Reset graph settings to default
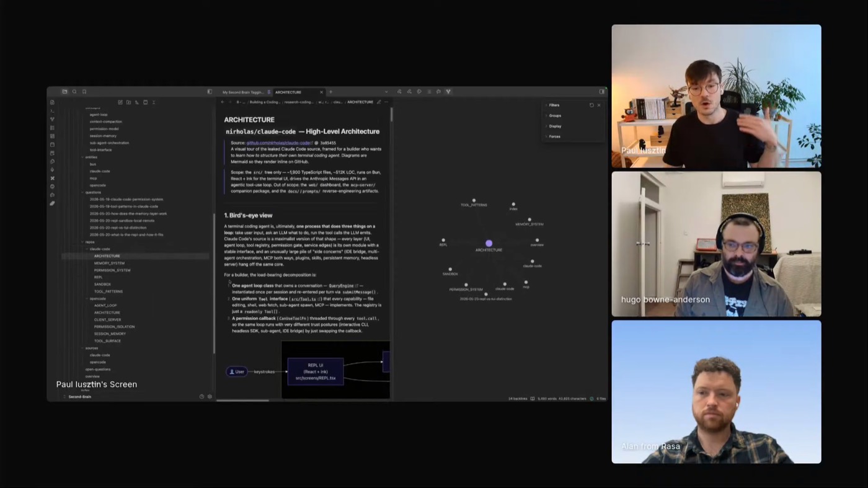 tap(591, 105)
